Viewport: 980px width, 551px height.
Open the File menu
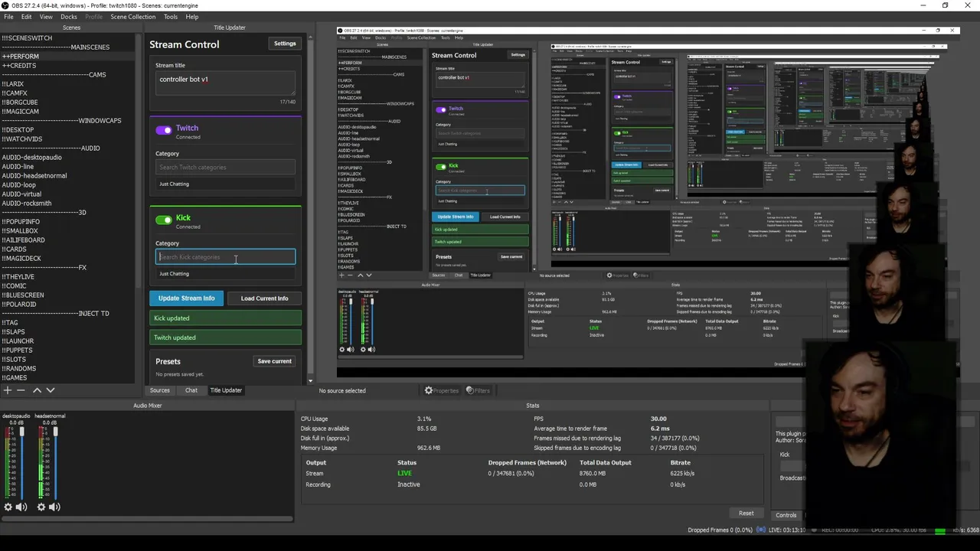point(8,17)
